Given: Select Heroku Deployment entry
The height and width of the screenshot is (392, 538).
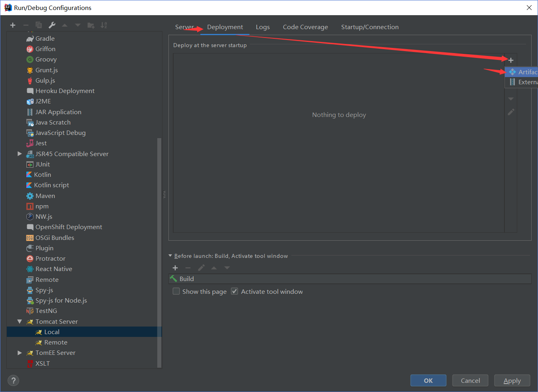Looking at the screenshot, I should tap(65, 91).
